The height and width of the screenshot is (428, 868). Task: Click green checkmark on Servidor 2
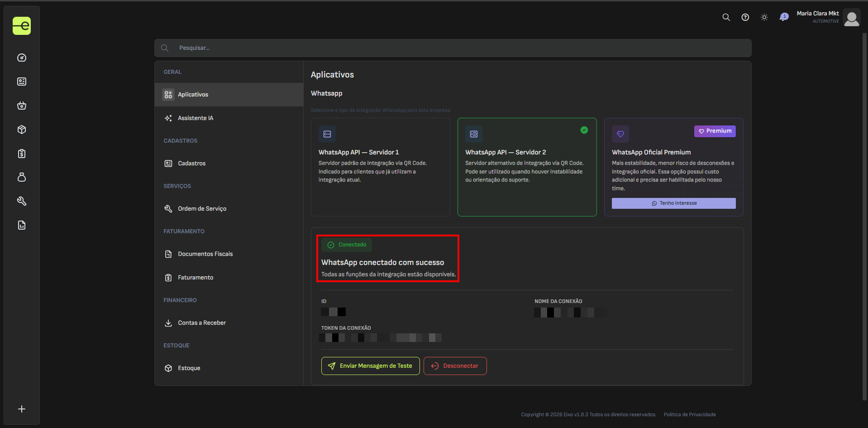pyautogui.click(x=584, y=130)
